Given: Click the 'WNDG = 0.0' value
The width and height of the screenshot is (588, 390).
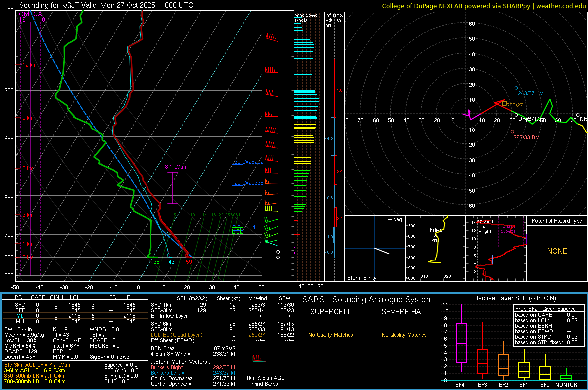Looking at the screenshot, I should pyautogui.click(x=104, y=329).
